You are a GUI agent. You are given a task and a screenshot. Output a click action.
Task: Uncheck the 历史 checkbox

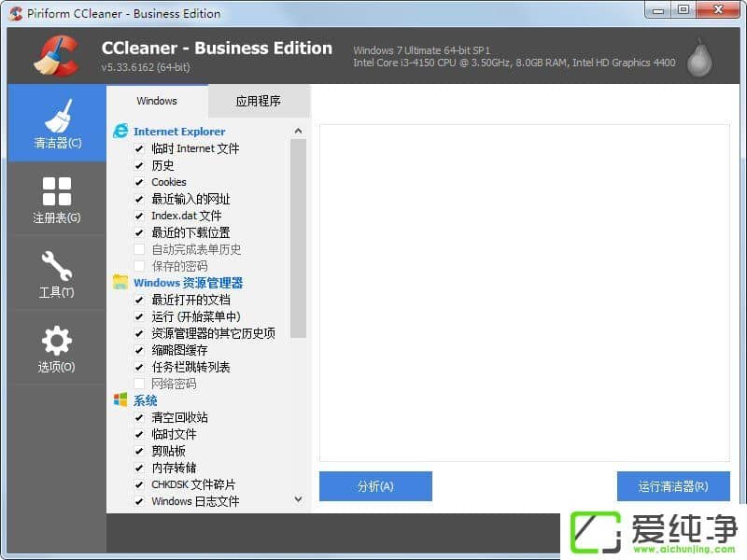pyautogui.click(x=139, y=166)
